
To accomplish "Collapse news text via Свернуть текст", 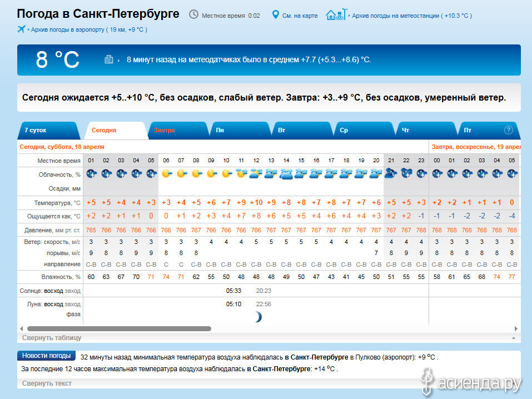I will pos(47,383).
